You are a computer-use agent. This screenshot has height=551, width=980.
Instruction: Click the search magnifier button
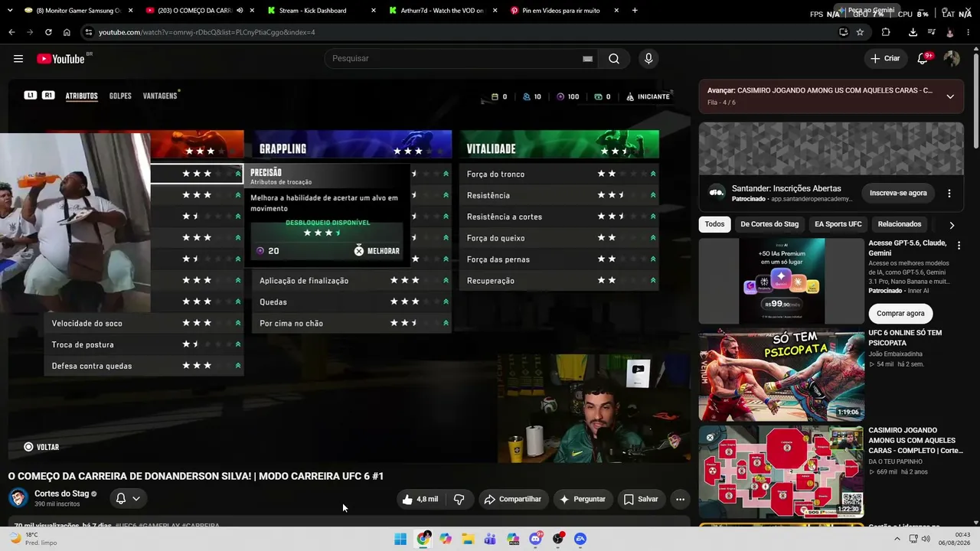tap(614, 59)
